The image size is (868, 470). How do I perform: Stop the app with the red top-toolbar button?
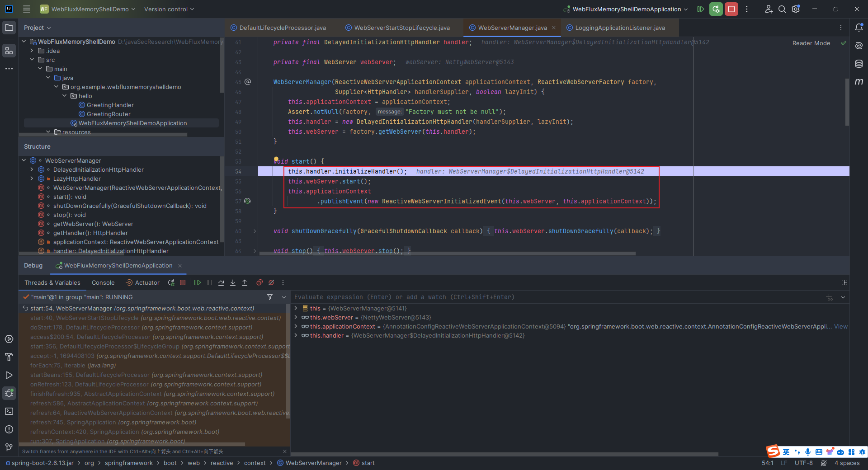click(x=731, y=9)
